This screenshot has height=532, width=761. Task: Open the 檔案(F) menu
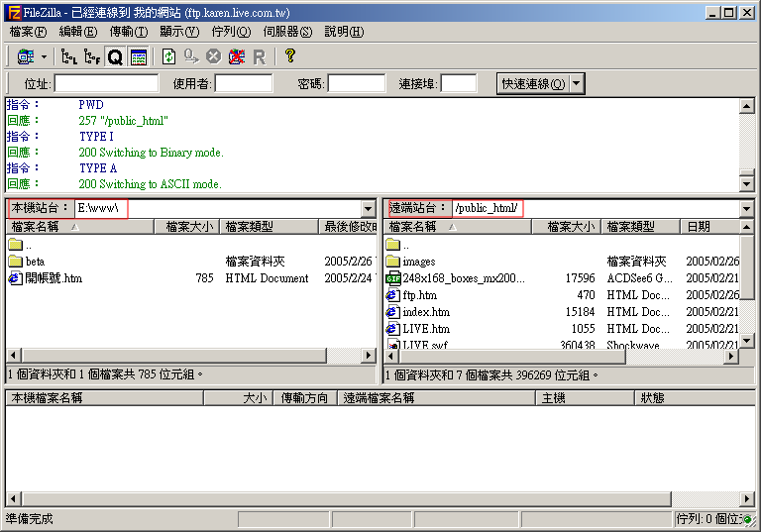[28, 32]
